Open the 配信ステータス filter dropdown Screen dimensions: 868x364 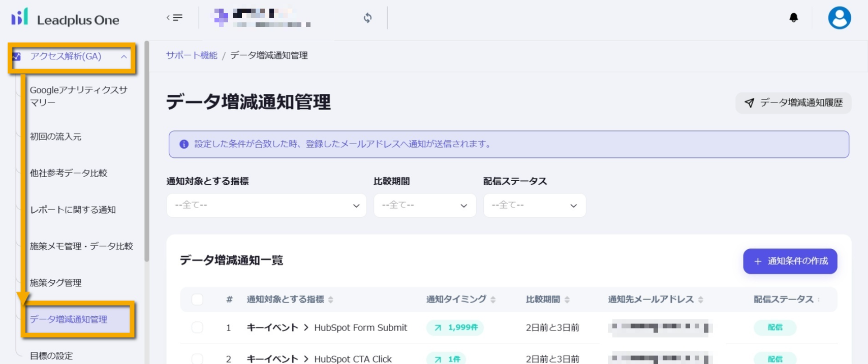pyautogui.click(x=534, y=206)
